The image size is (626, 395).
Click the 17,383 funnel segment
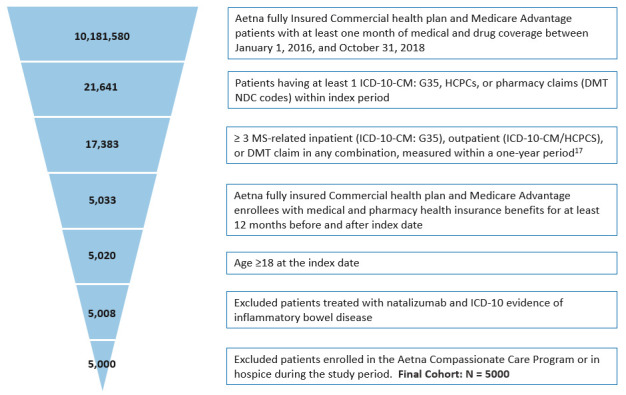102,145
